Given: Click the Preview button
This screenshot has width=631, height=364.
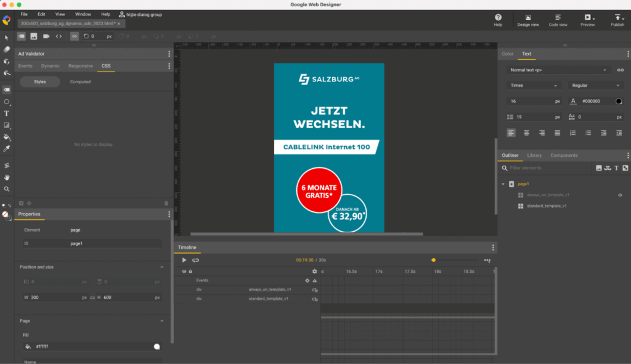Looking at the screenshot, I should point(587,18).
